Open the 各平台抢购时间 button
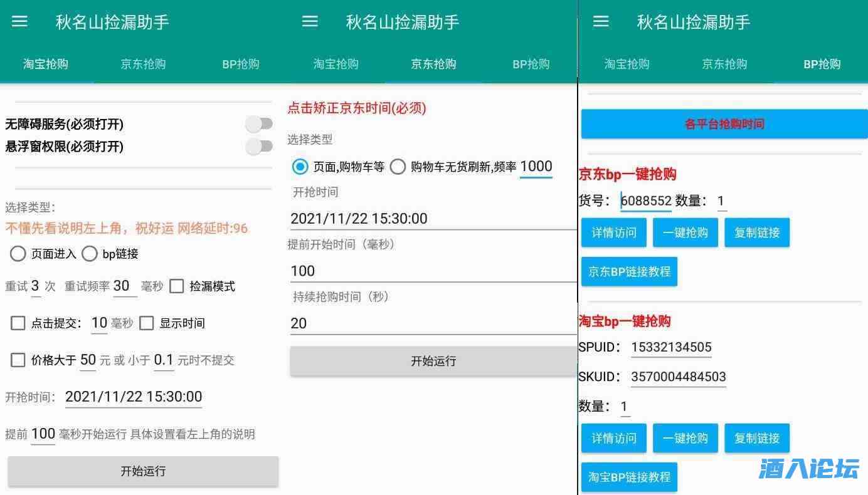The image size is (868, 495). (x=724, y=124)
